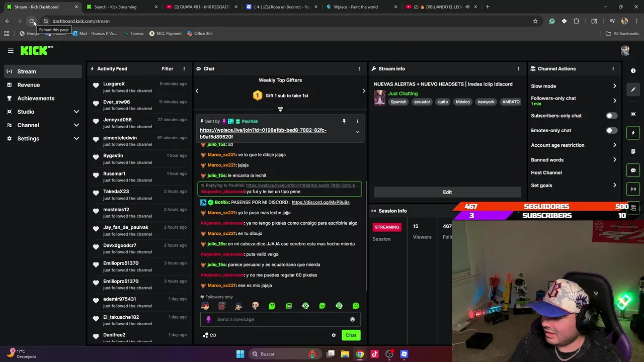Click the Just Chatting category link
644x362 pixels.
(x=403, y=94)
